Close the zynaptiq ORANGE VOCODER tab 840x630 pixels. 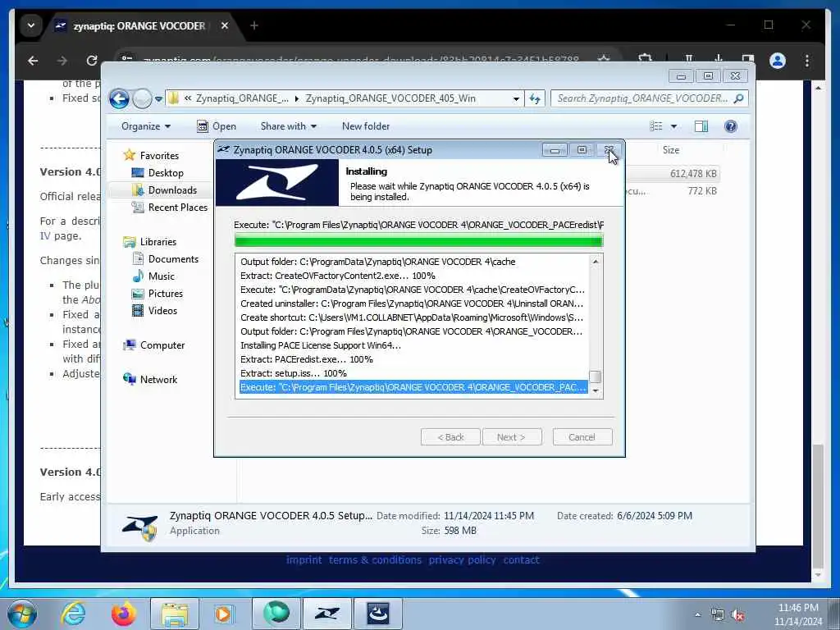point(225,25)
